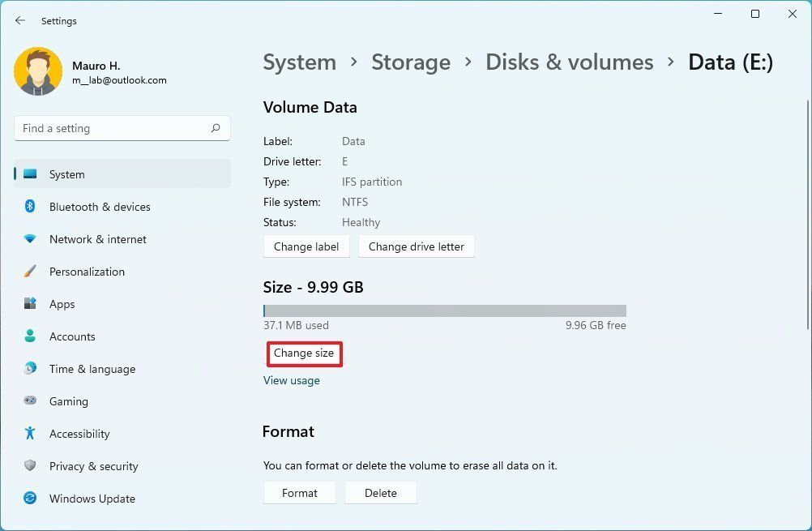The height and width of the screenshot is (531, 812).
Task: Open View usage details
Action: pyautogui.click(x=292, y=380)
